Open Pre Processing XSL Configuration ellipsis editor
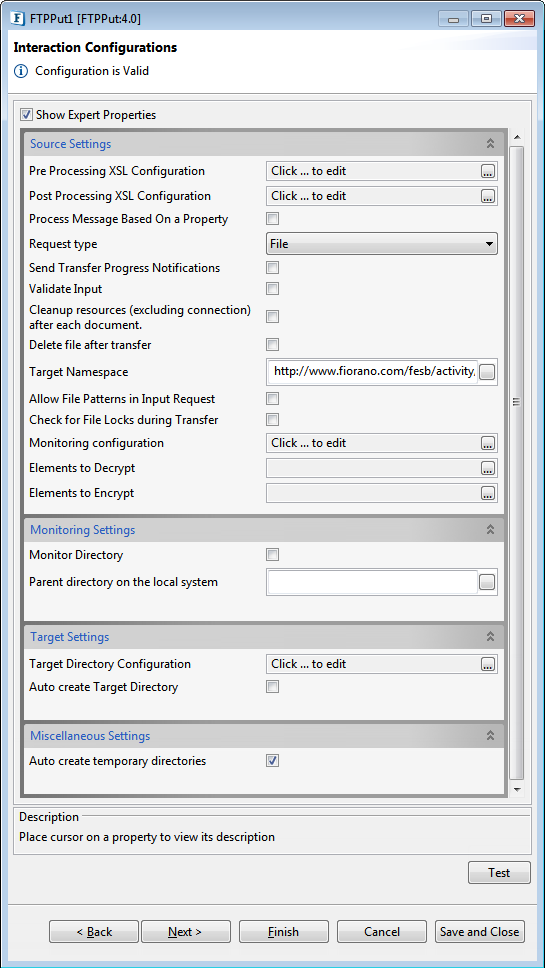 488,172
